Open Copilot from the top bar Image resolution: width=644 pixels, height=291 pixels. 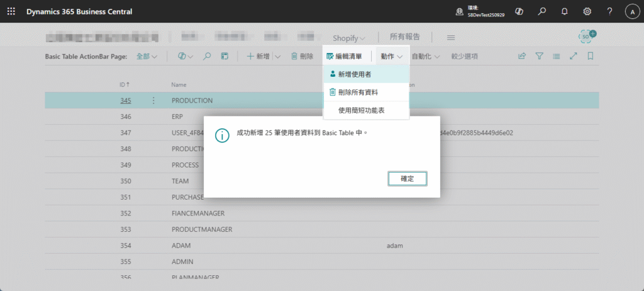click(x=519, y=11)
